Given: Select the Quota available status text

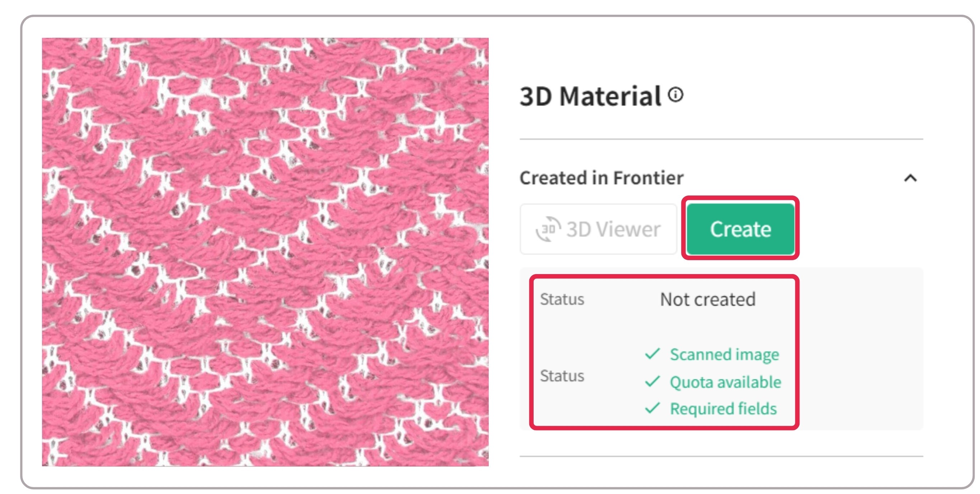Looking at the screenshot, I should [x=726, y=382].
